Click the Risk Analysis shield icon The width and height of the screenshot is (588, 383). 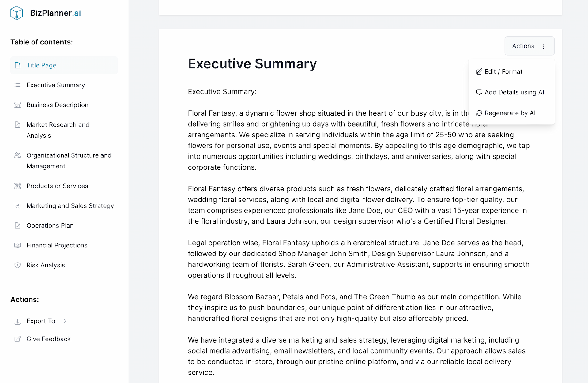pos(18,265)
